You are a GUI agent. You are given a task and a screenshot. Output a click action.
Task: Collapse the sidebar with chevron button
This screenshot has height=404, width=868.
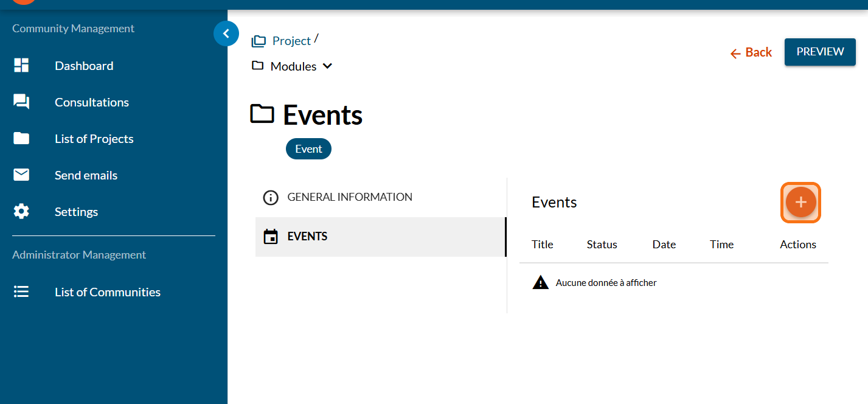click(226, 34)
